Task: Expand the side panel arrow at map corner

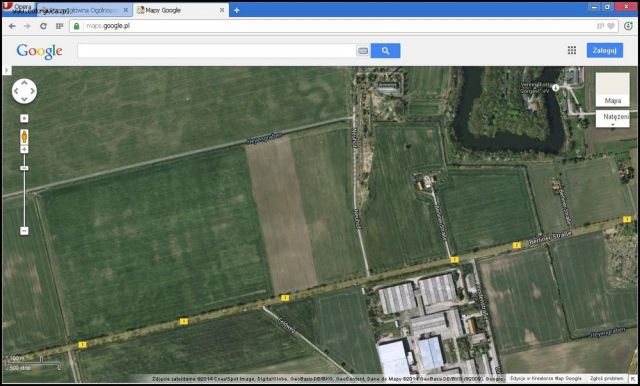Action: click(x=6, y=71)
